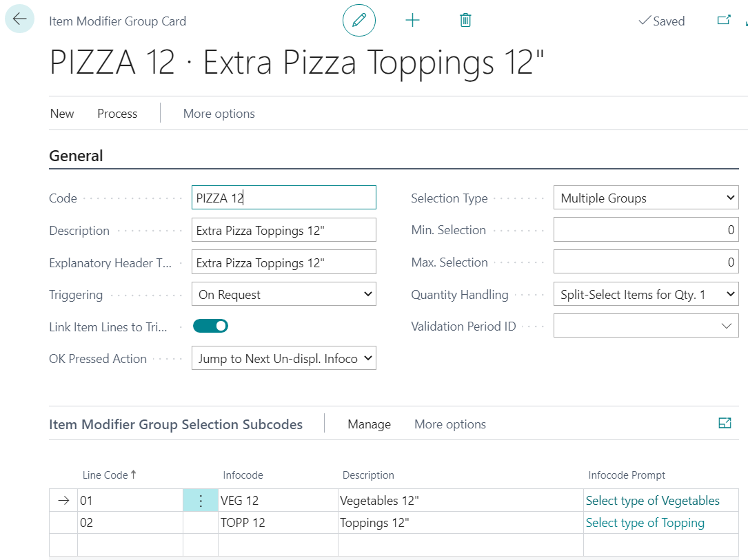
Task: Open the Select type of Topping link
Action: click(645, 523)
